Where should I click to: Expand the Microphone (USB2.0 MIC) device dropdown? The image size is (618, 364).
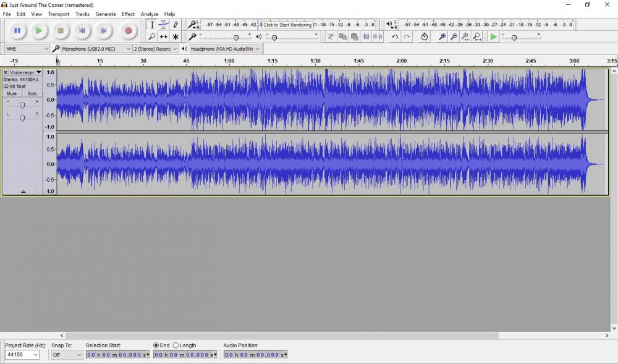[x=96, y=48]
